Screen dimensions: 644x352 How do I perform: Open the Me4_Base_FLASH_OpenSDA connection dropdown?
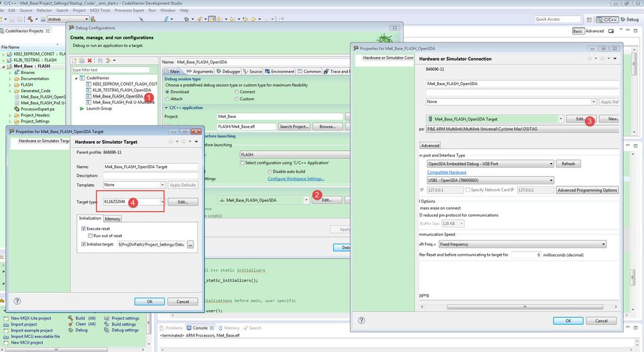pyautogui.click(x=306, y=200)
